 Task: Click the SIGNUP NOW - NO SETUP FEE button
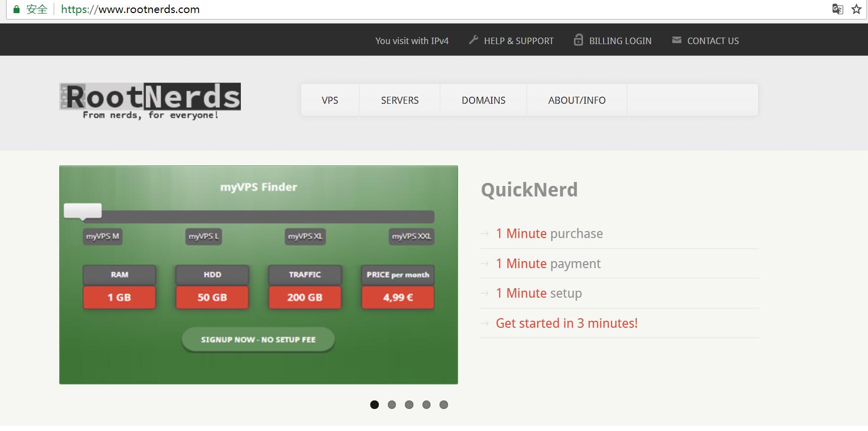coord(258,340)
